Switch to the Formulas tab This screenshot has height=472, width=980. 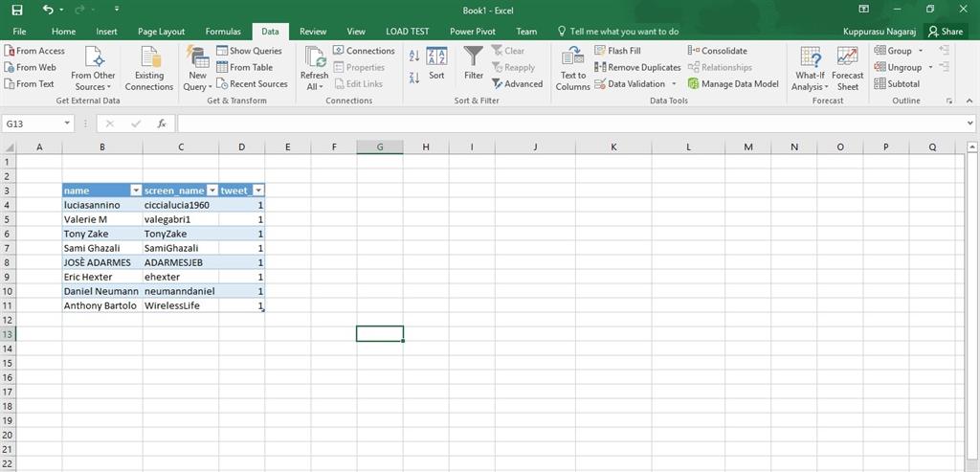[223, 32]
